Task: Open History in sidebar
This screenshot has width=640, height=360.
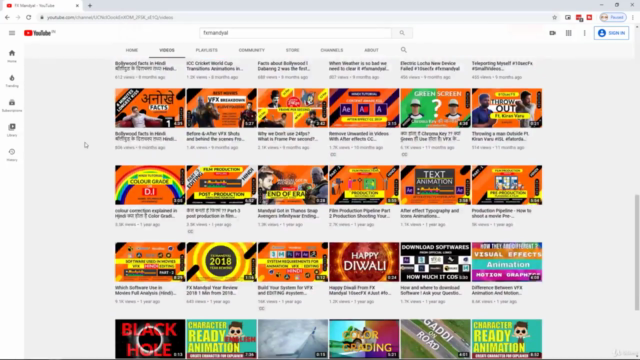Action: (12, 155)
